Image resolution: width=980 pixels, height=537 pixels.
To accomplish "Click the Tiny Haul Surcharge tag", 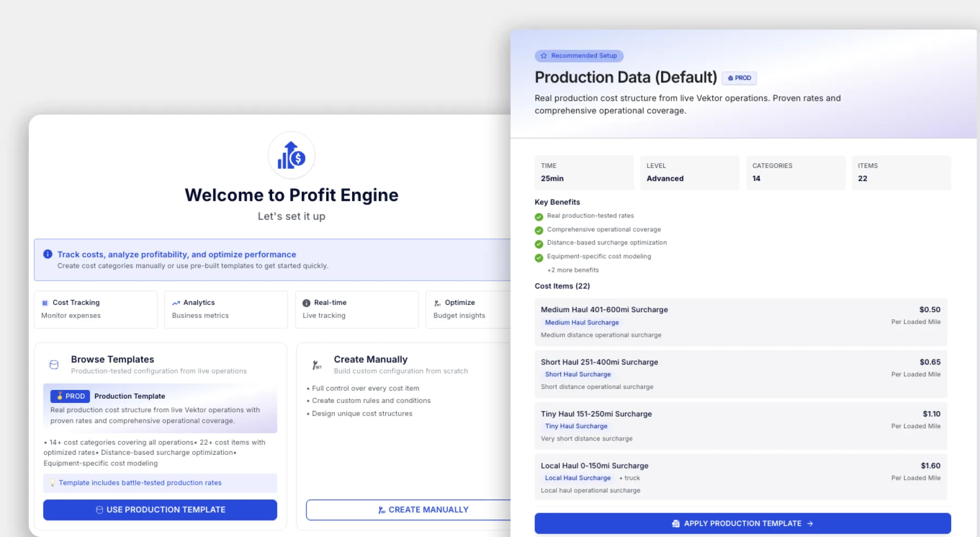I will 576,426.
